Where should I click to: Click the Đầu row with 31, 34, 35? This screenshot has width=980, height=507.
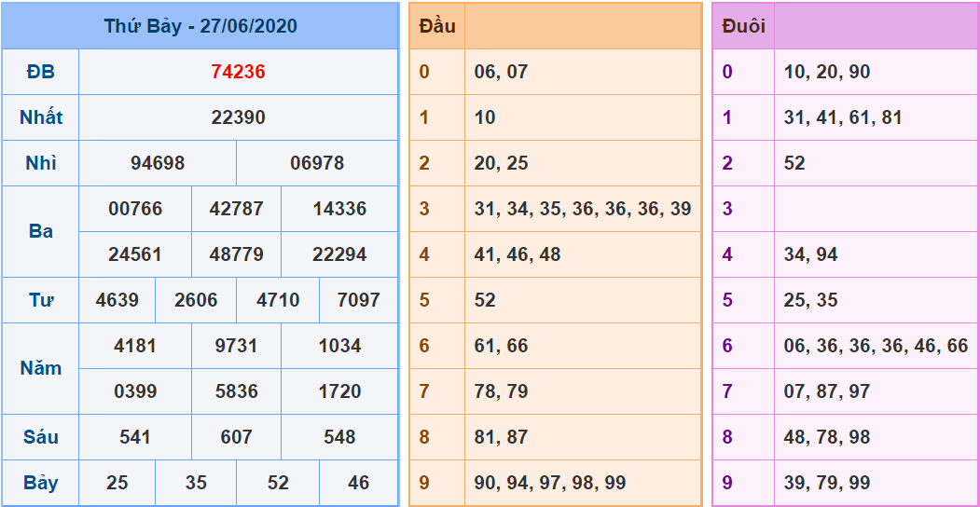pos(582,209)
